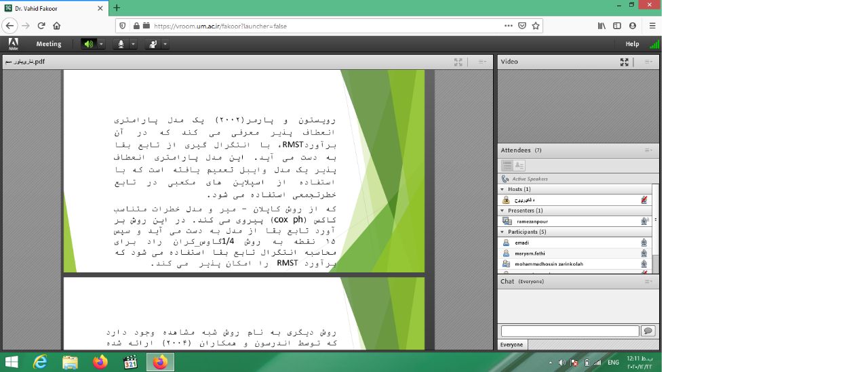Viewport: 868px width, 372px height.
Task: Click the ENG language indicator
Action: pos(613,363)
